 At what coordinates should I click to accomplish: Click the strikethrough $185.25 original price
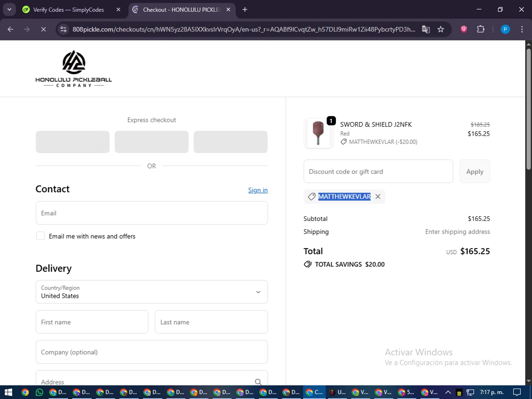tap(480, 124)
